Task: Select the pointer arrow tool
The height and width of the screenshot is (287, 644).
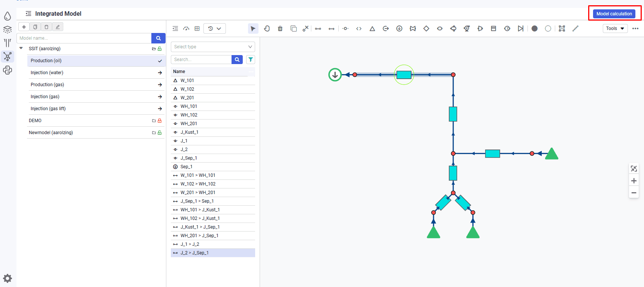Action: coord(253,28)
